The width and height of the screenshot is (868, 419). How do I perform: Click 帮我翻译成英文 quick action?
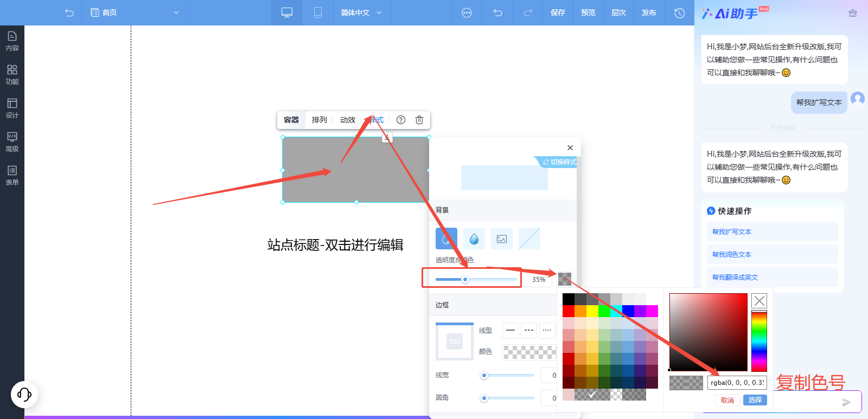pos(772,277)
